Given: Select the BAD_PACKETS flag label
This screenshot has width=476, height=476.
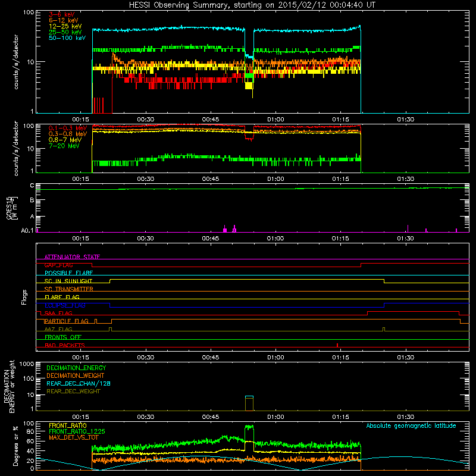Looking at the screenshot, I should (64, 345).
